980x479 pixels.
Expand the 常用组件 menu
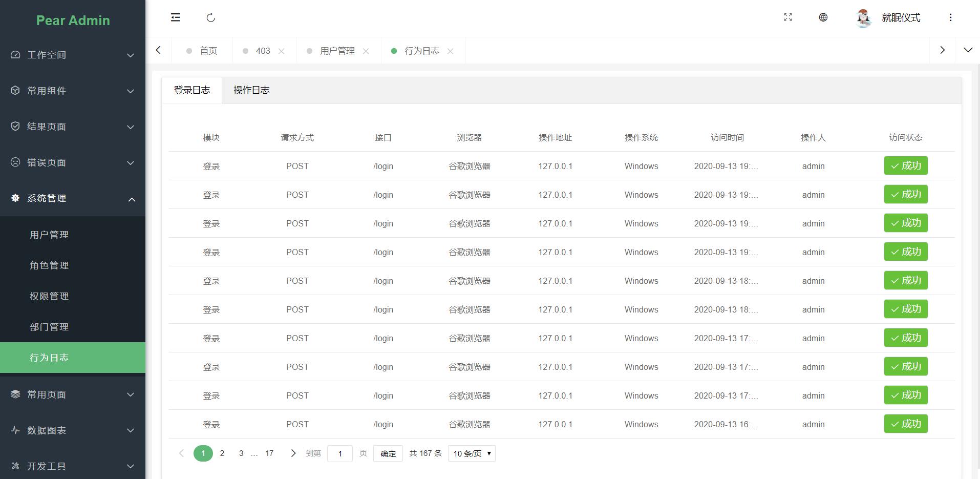coord(131,91)
